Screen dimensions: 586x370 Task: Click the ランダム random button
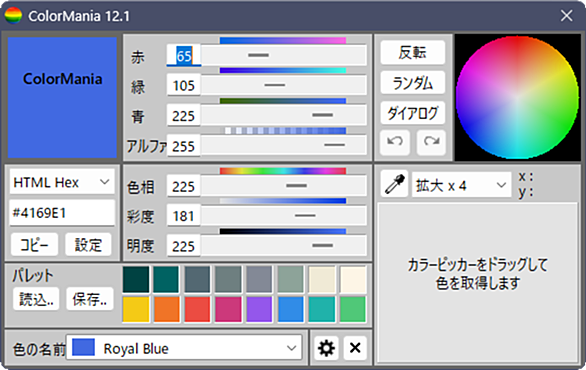(x=413, y=83)
